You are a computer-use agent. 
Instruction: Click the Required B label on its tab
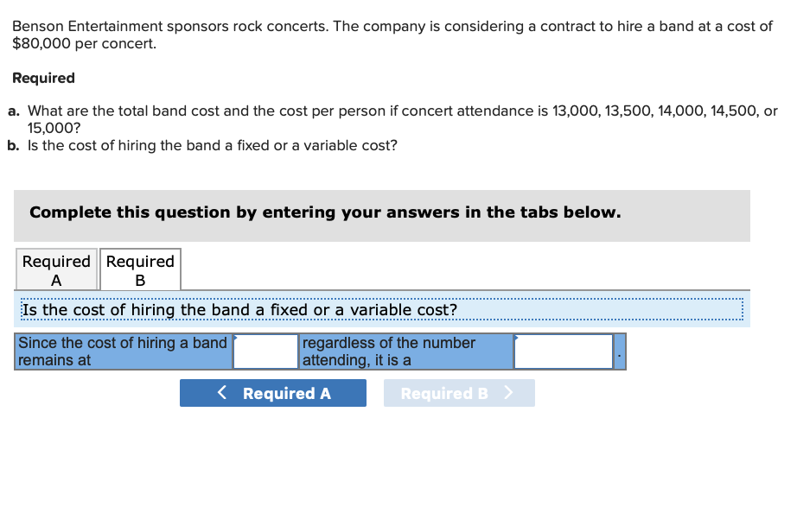click(140, 269)
